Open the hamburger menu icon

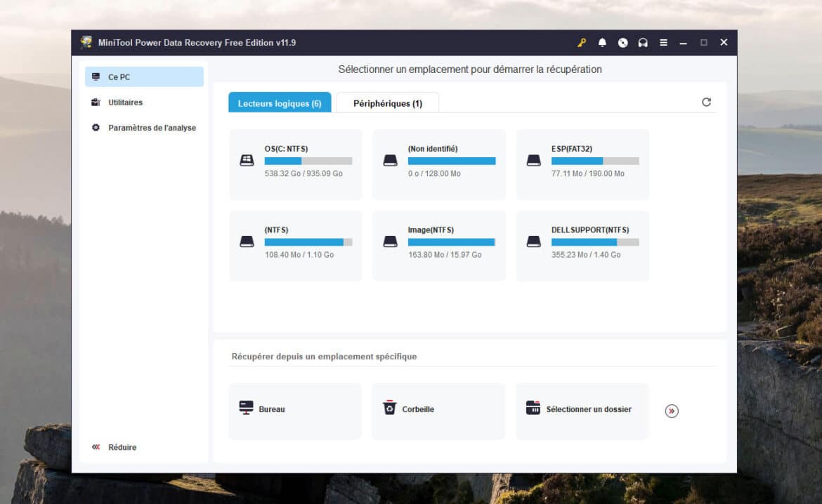coord(663,43)
